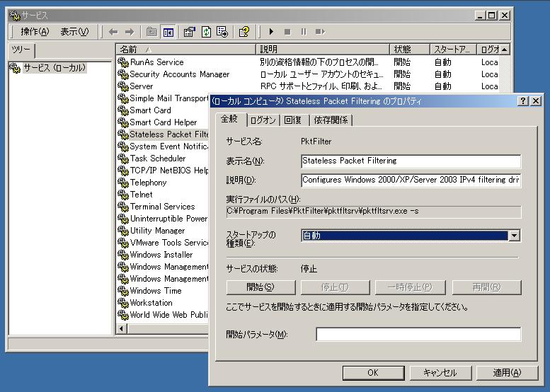Open the 操作(A) menu
The height and width of the screenshot is (392, 550).
35,32
